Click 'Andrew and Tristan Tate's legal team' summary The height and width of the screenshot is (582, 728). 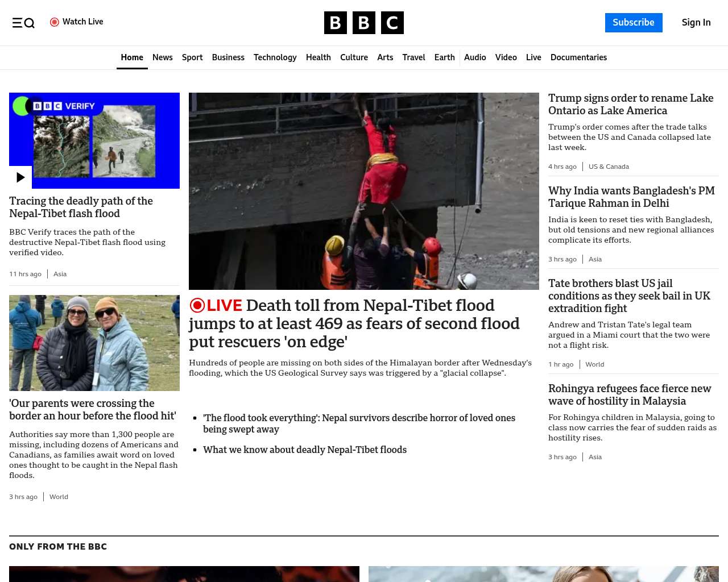point(629,335)
